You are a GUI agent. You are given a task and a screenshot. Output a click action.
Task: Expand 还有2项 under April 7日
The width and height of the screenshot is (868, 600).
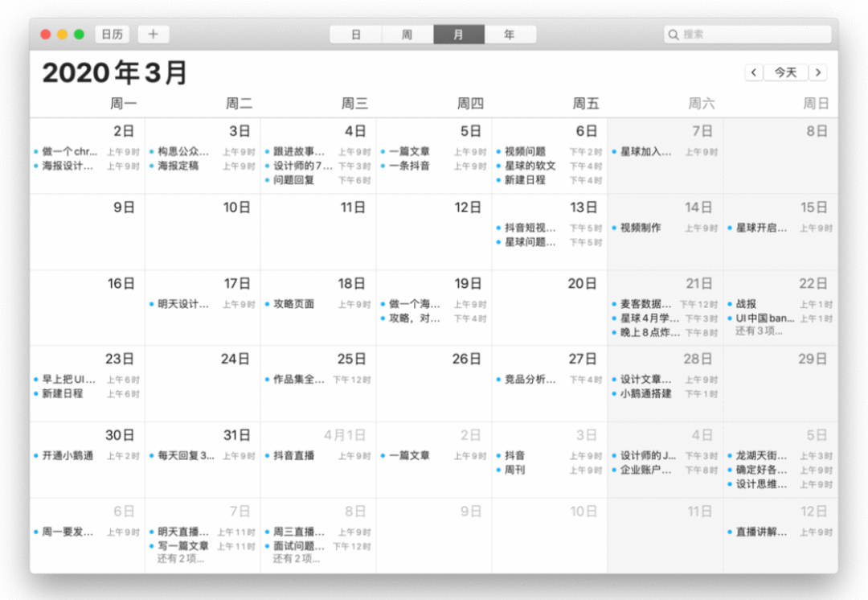(181, 558)
